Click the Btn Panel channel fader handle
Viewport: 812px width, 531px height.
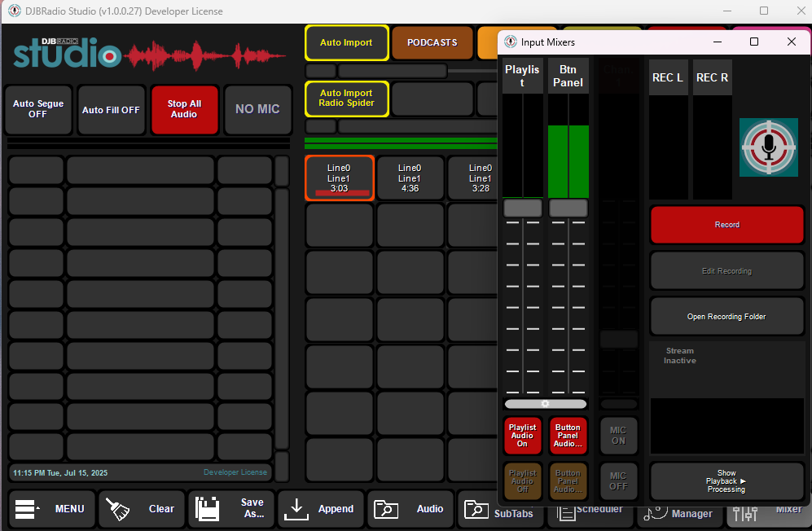pyautogui.click(x=568, y=208)
